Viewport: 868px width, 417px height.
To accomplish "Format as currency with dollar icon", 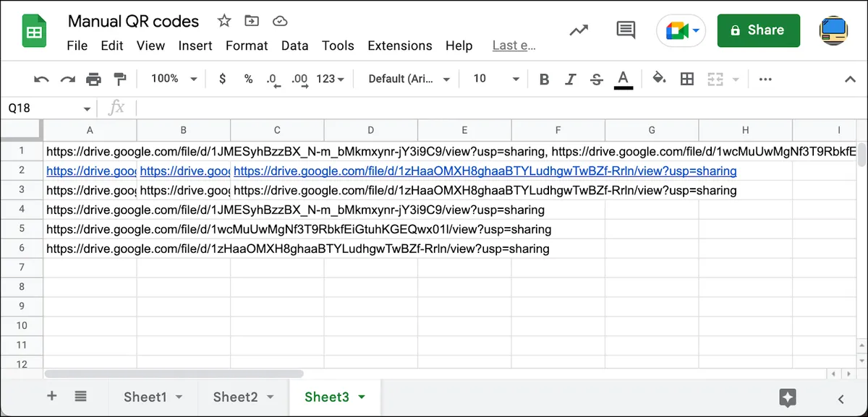I will [222, 79].
